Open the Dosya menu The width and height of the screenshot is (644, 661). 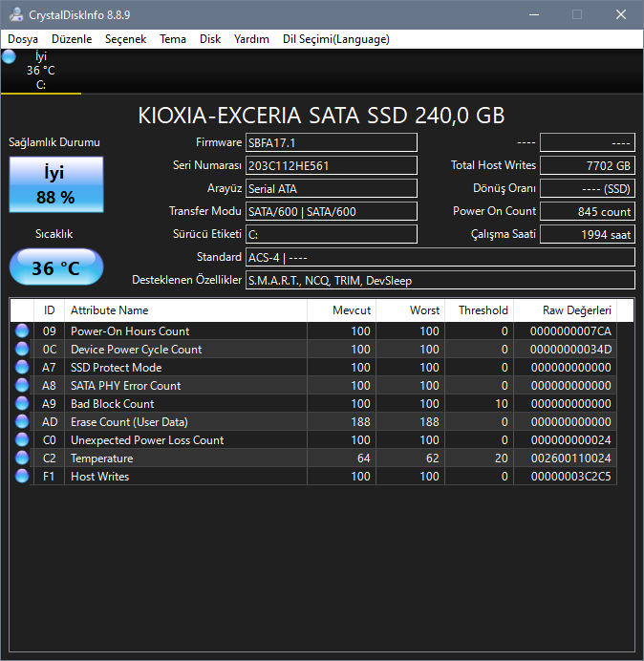coord(23,39)
